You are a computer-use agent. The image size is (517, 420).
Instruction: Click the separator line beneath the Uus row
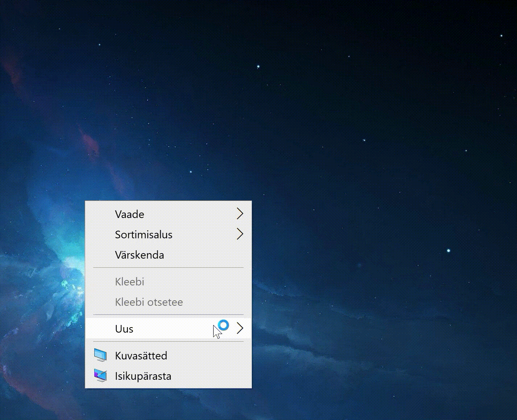pos(168,342)
